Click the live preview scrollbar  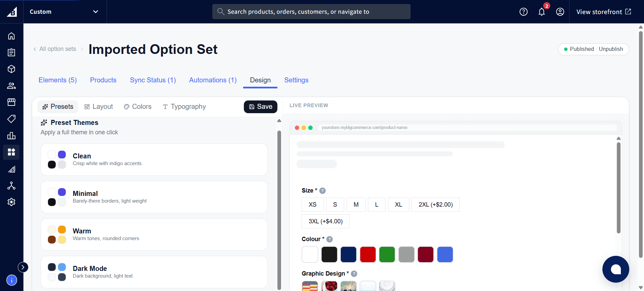point(619,188)
